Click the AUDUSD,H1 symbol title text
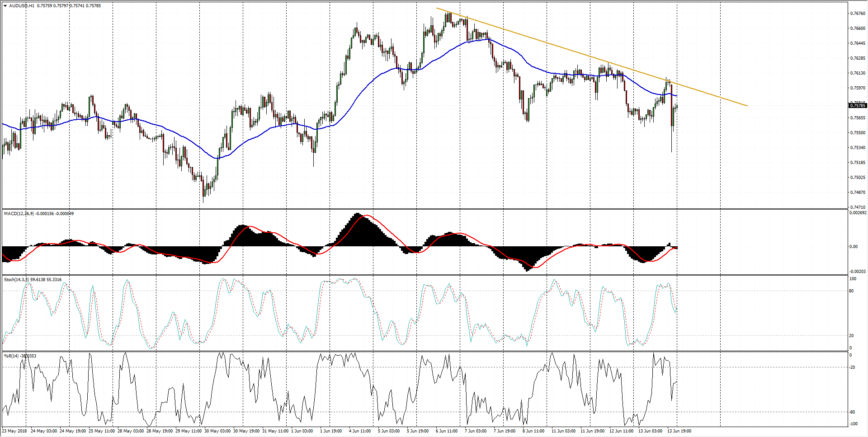The width and height of the screenshot is (868, 437). point(22,6)
